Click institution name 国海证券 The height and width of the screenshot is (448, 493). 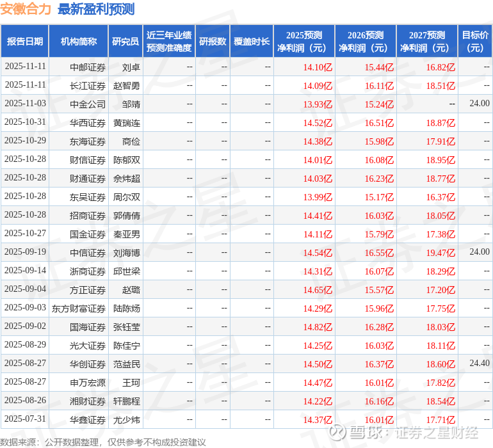[88, 326]
